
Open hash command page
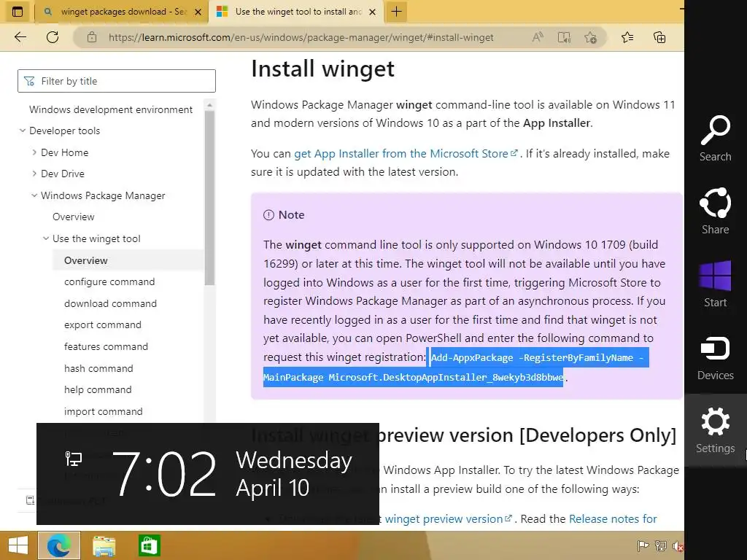(98, 368)
